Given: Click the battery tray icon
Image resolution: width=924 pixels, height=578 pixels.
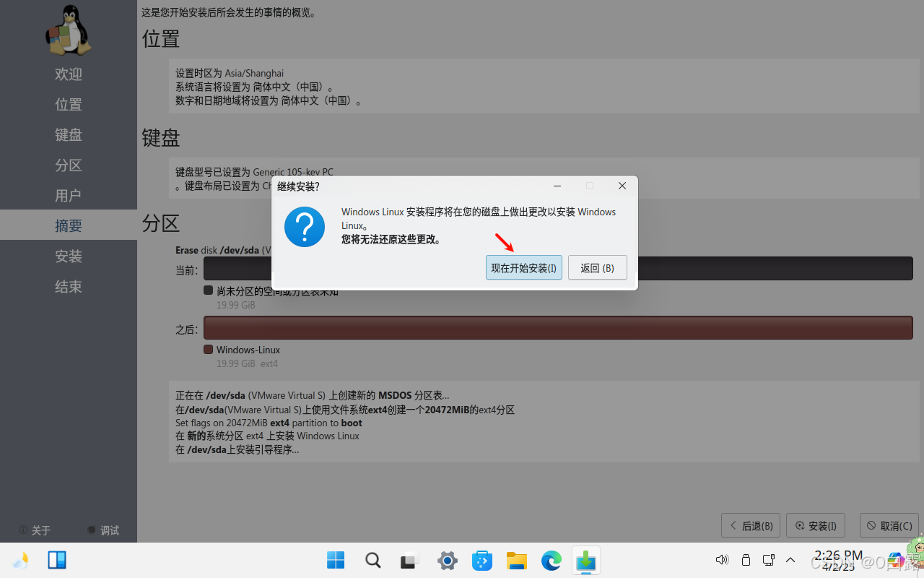Looking at the screenshot, I should tap(746, 560).
